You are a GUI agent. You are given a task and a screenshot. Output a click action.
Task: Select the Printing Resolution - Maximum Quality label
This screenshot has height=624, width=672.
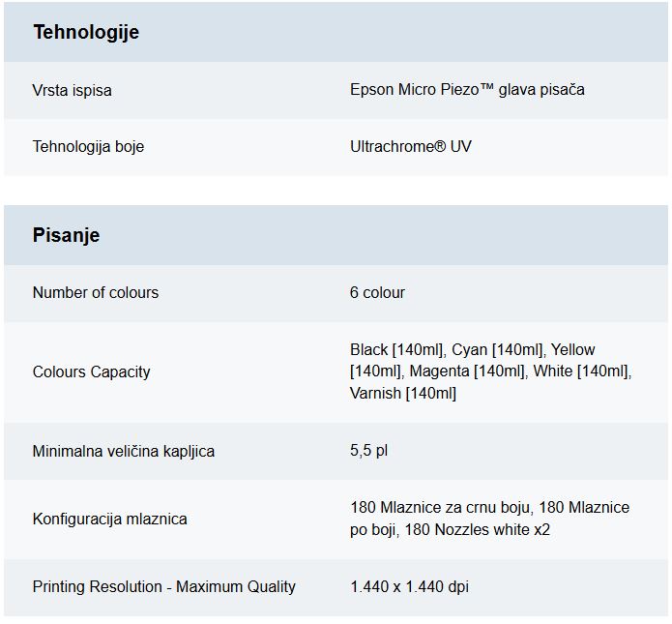pos(164,586)
